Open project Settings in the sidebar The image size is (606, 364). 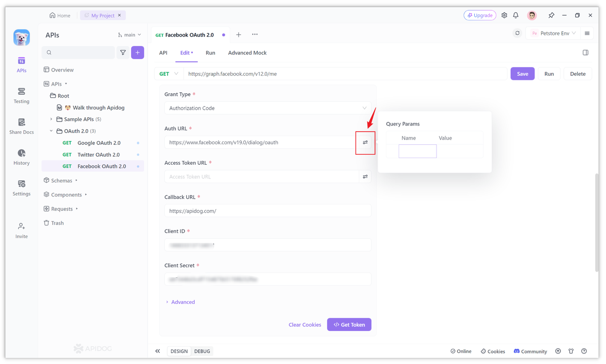coord(21,188)
